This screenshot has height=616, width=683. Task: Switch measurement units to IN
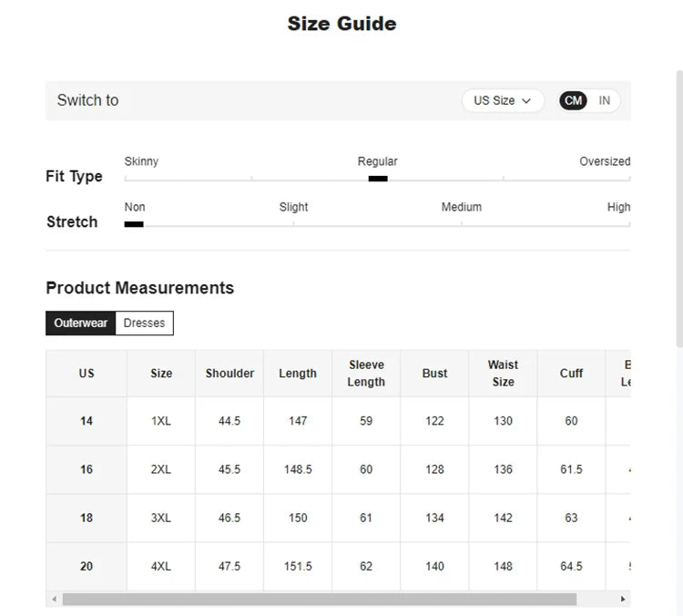pos(605,100)
